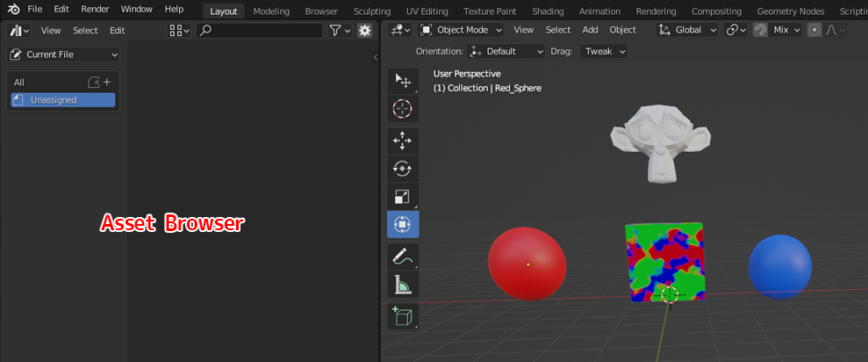
Task: Pick the Measure tool
Action: point(403,285)
